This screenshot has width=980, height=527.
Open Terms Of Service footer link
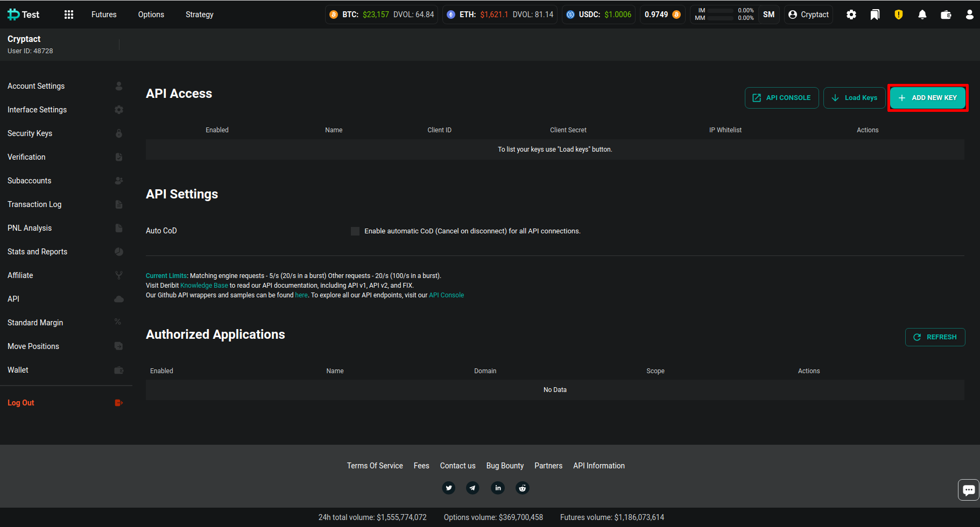tap(375, 466)
